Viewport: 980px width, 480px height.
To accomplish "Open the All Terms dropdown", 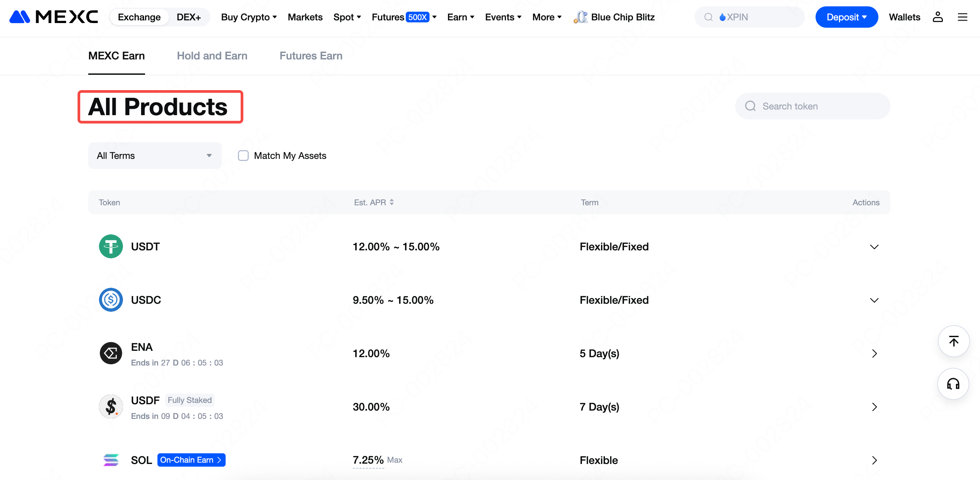I will click(x=154, y=156).
